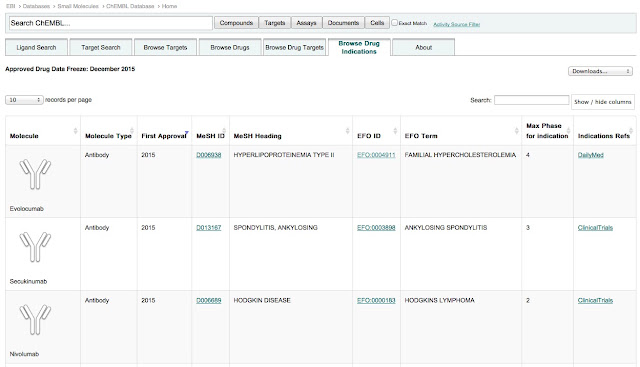Open EFO link EFO:0000183
This screenshot has height=367, width=640.
tap(376, 300)
